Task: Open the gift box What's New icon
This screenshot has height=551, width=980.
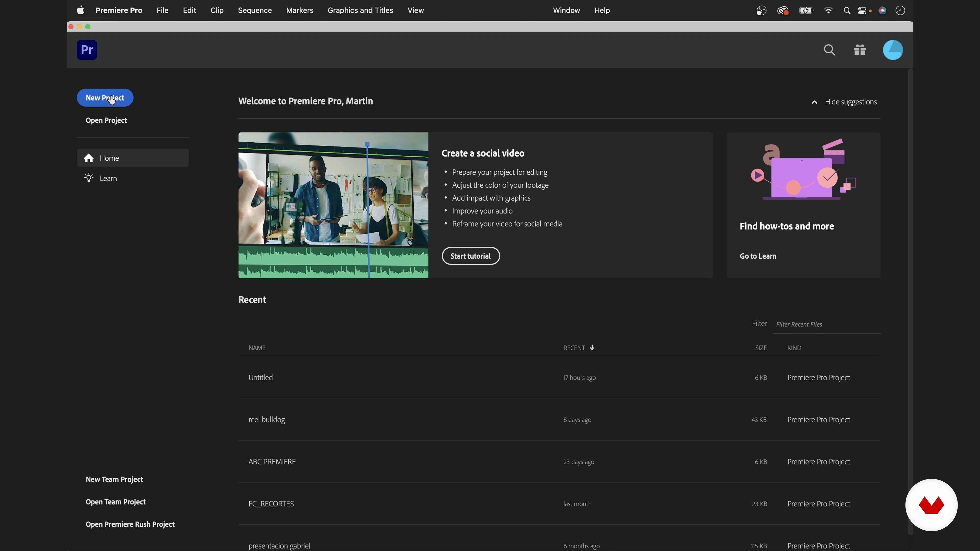Action: (860, 50)
